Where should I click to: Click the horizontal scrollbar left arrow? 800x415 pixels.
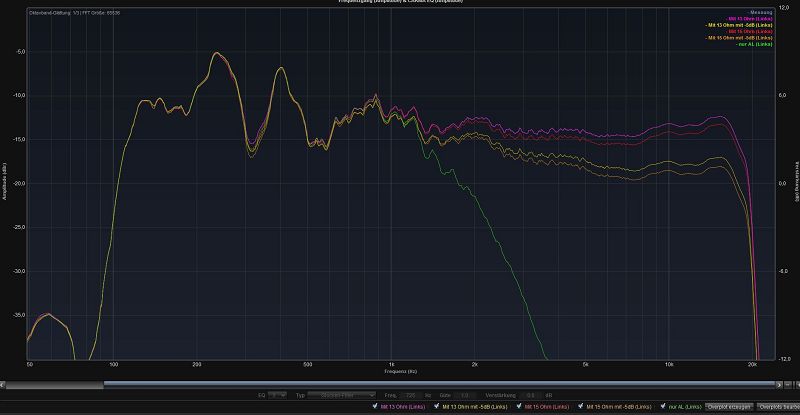[x=3, y=384]
